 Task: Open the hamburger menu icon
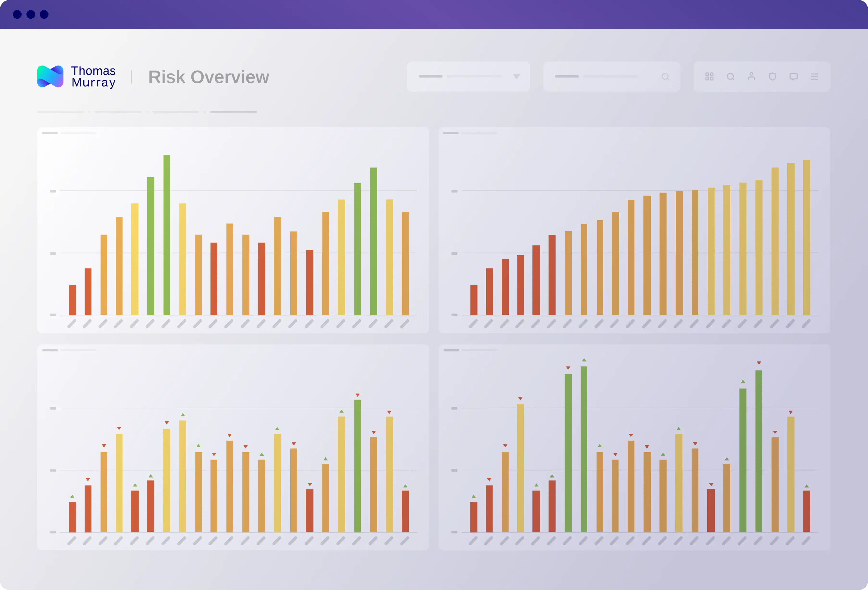coord(815,77)
